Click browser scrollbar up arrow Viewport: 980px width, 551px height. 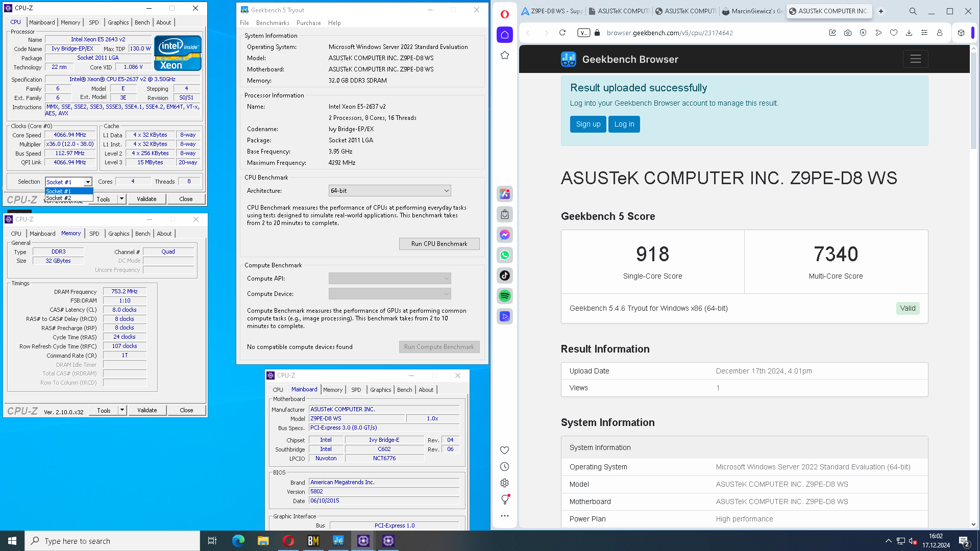point(974,49)
